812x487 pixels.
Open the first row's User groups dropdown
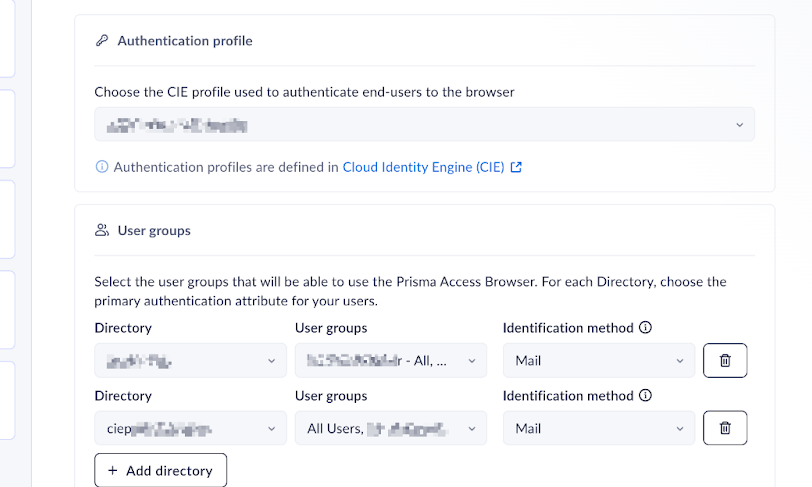(x=390, y=360)
